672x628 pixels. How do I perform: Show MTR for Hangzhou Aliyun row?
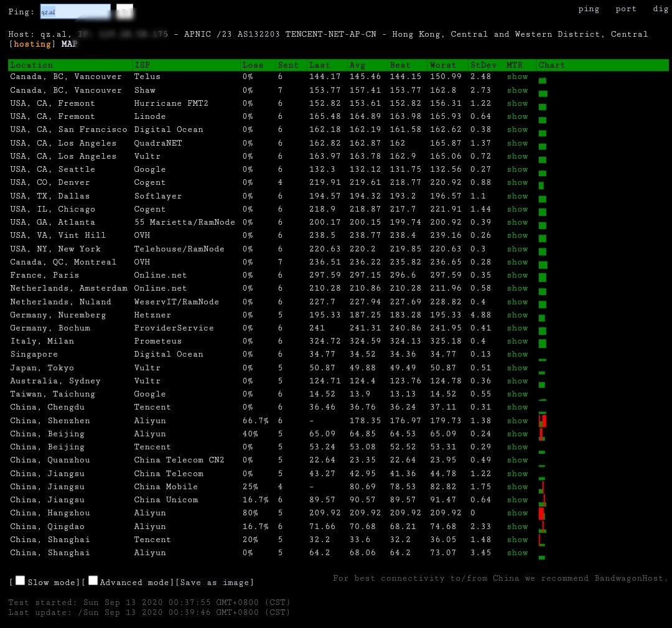pyautogui.click(x=517, y=513)
